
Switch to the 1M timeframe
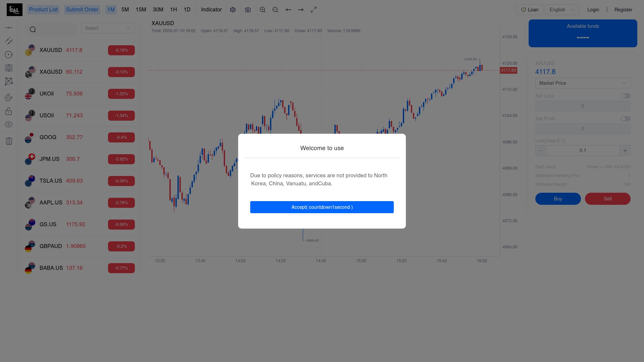tap(111, 10)
